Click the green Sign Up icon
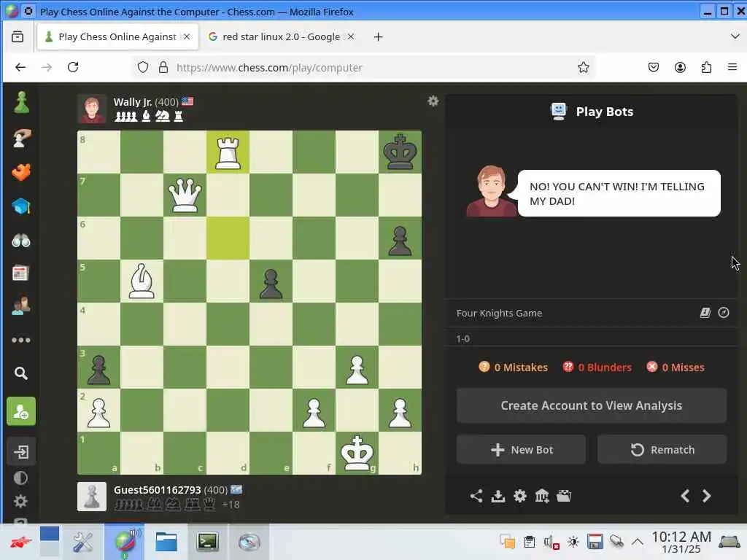The width and height of the screenshot is (747, 560). (21, 411)
